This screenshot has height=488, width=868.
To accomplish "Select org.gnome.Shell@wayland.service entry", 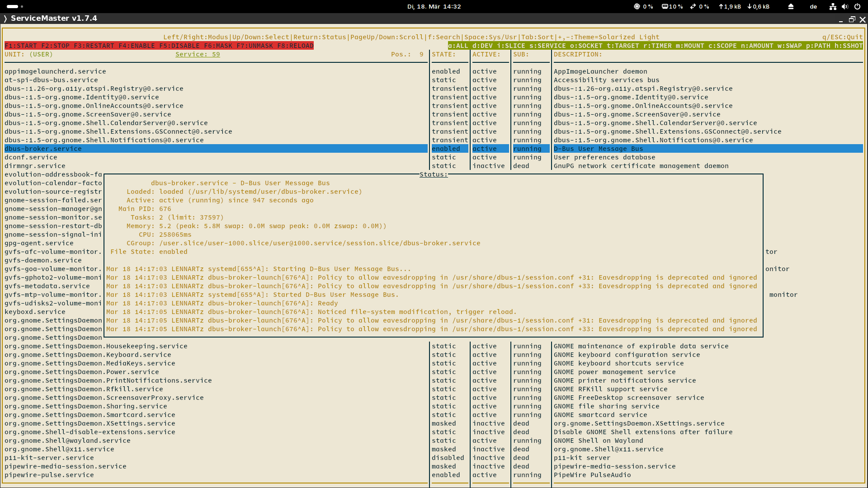I will pyautogui.click(x=67, y=441).
